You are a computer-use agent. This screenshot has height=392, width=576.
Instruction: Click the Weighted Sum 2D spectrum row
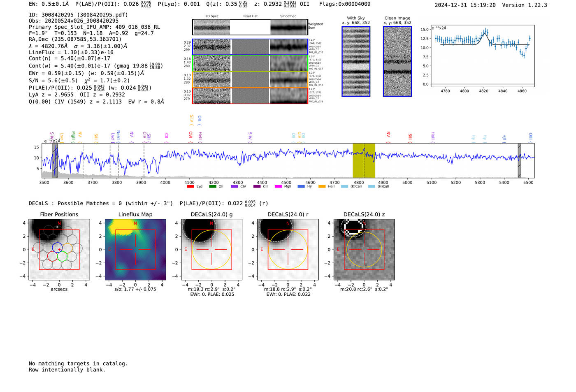250,27
